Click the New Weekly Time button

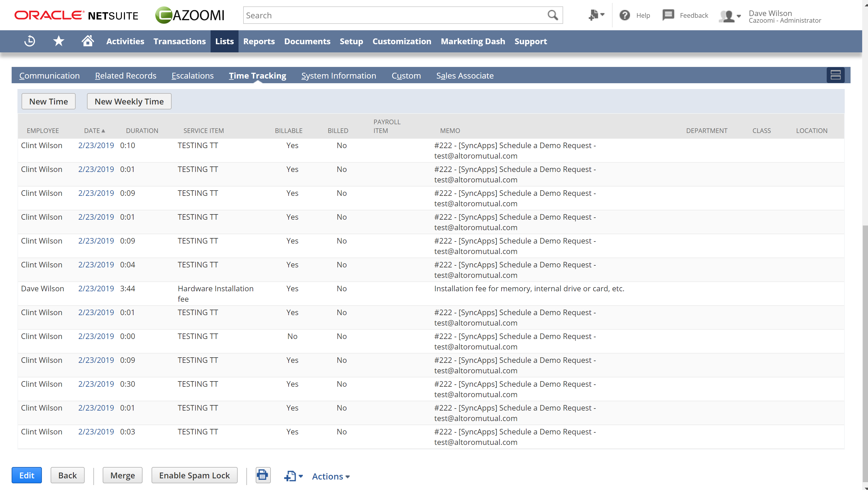129,102
